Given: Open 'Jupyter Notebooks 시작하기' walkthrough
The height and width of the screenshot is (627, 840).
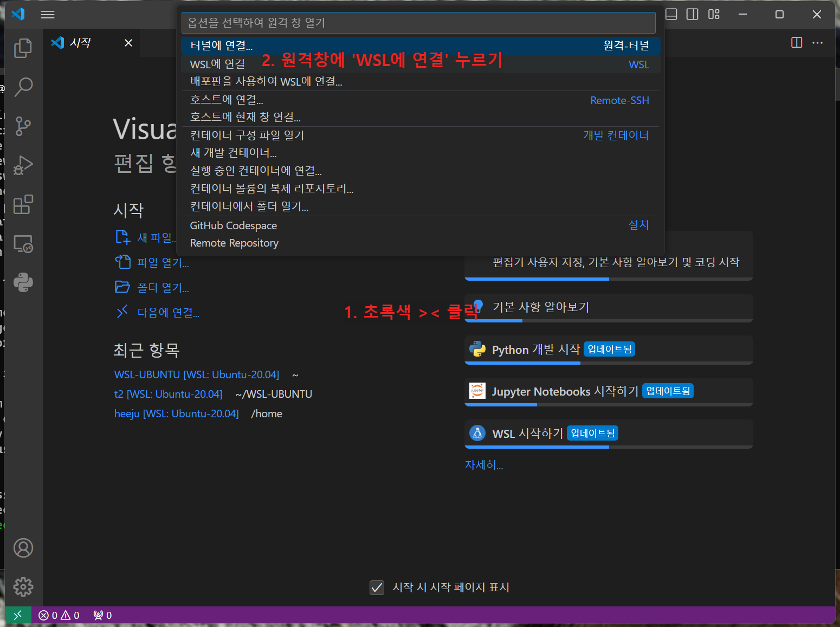Looking at the screenshot, I should [x=609, y=391].
